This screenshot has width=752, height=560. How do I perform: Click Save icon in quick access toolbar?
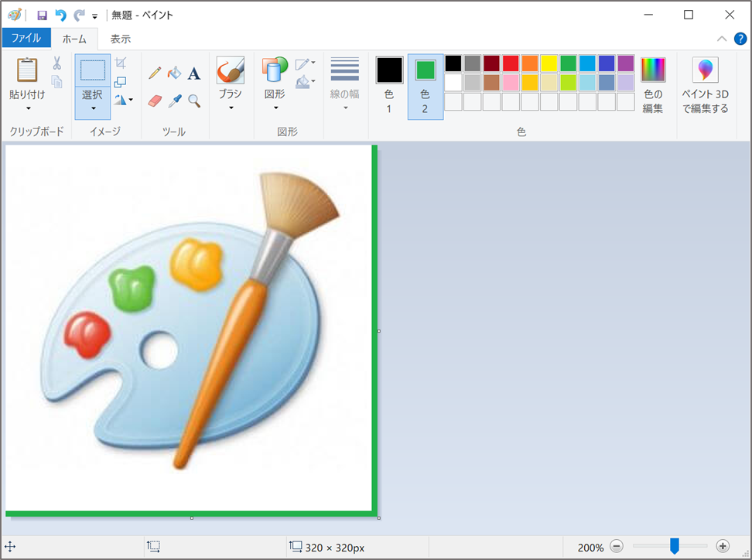pyautogui.click(x=43, y=15)
